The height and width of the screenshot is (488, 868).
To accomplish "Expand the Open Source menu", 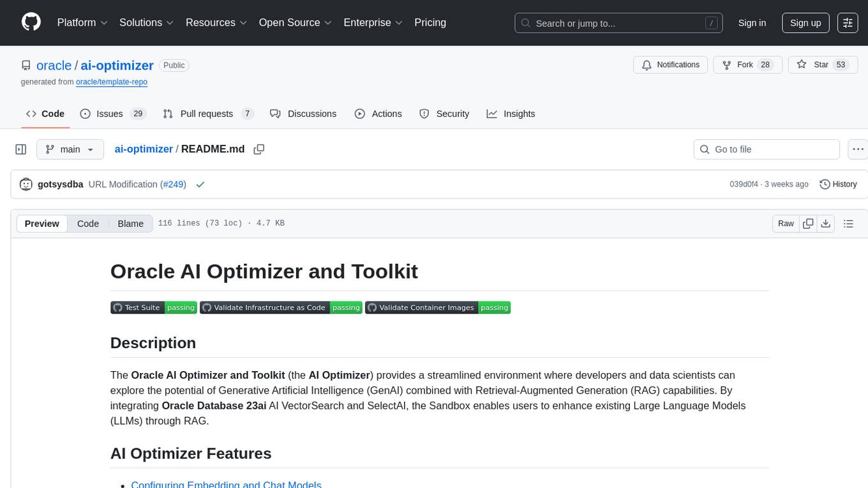I will (x=296, y=22).
